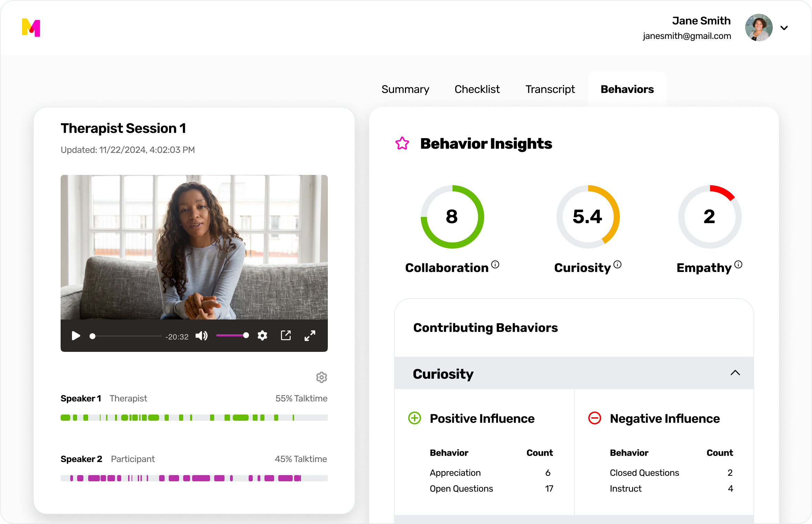812x524 pixels.
Task: Mute the session audio
Action: tap(202, 336)
